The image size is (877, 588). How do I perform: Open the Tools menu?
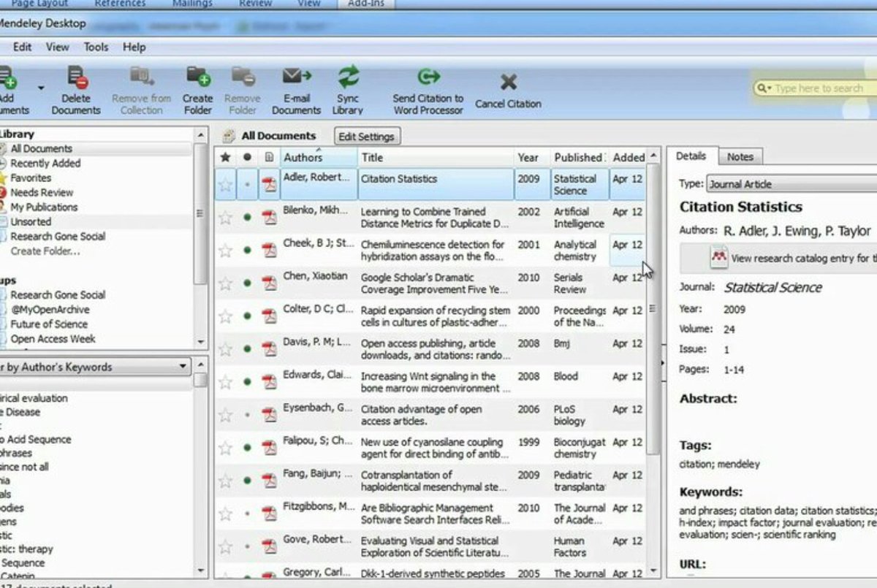pos(96,47)
